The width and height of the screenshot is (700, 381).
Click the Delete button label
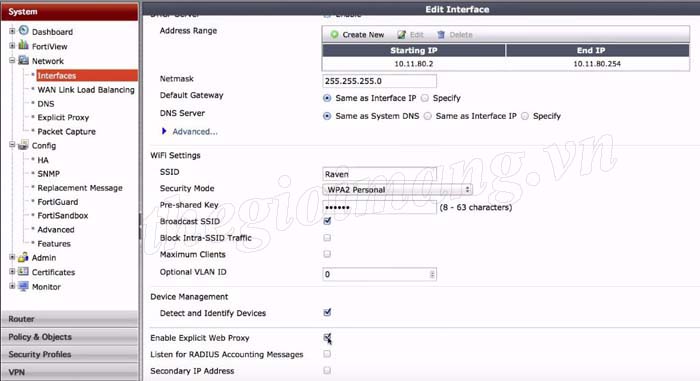coord(461,35)
